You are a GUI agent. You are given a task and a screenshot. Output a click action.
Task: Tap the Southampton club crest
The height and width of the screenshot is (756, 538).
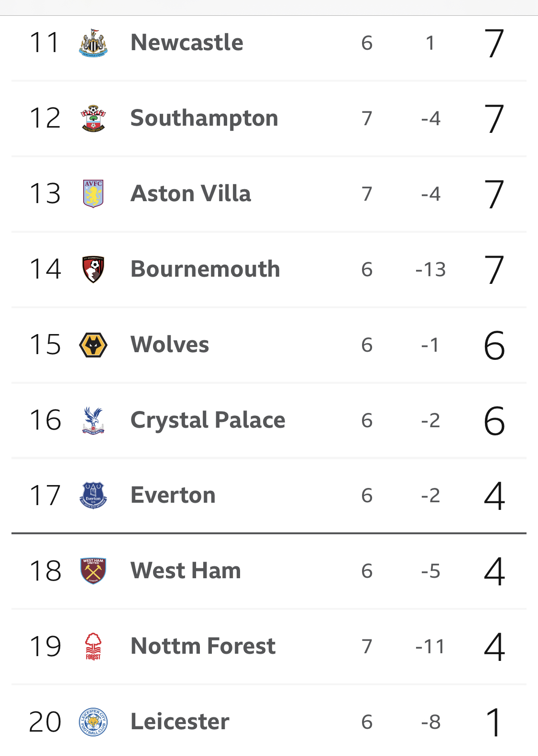93,119
